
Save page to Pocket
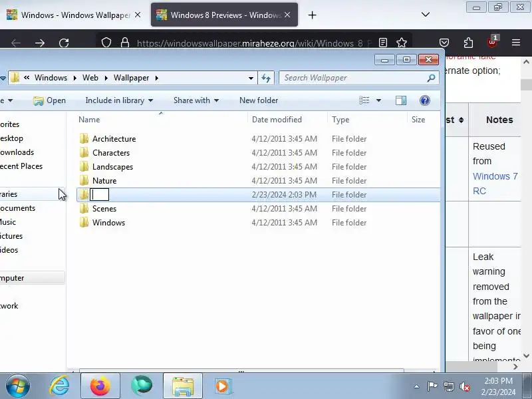pyautogui.click(x=444, y=43)
